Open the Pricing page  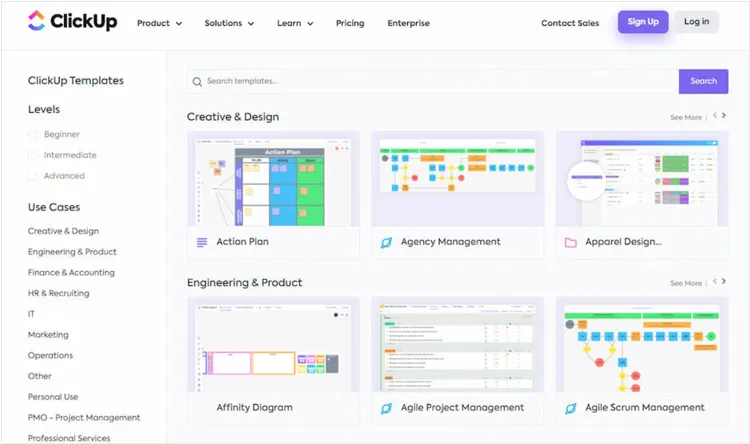tap(350, 23)
